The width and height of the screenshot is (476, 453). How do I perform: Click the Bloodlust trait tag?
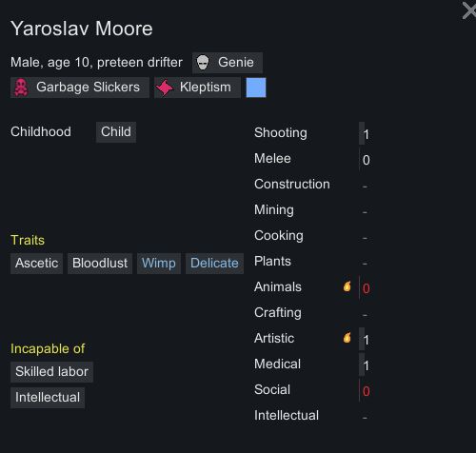tap(100, 264)
